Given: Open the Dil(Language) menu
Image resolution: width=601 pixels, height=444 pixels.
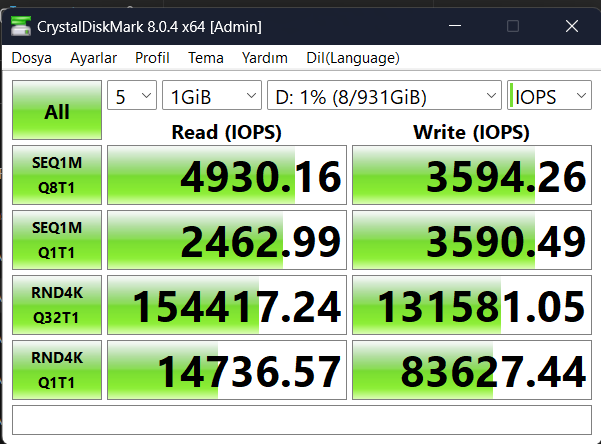Looking at the screenshot, I should click(353, 58).
